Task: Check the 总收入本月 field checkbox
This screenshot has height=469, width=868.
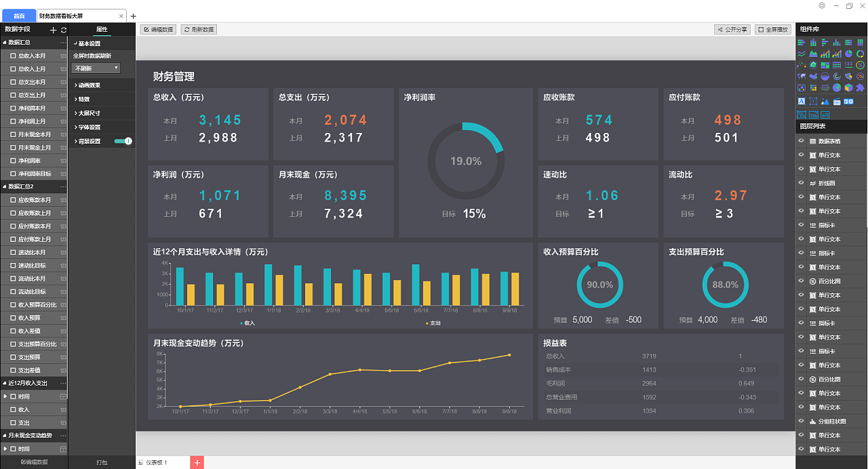Action: [x=13, y=56]
